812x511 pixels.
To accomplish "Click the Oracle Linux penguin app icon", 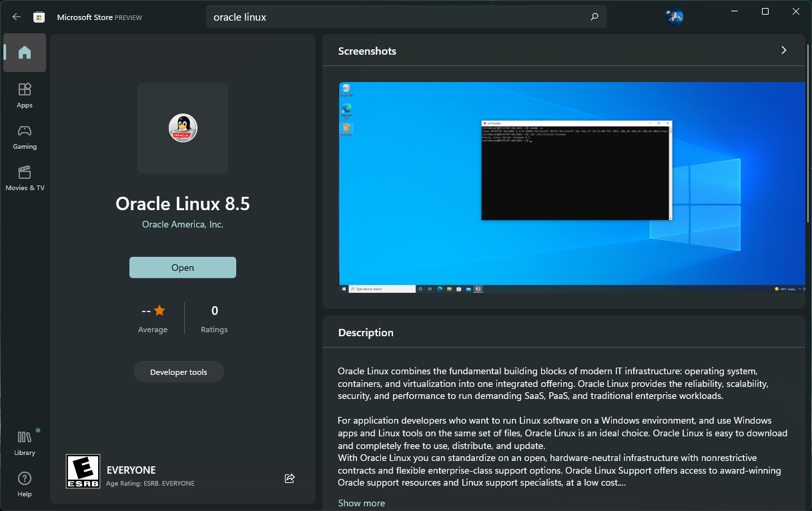I will click(183, 128).
